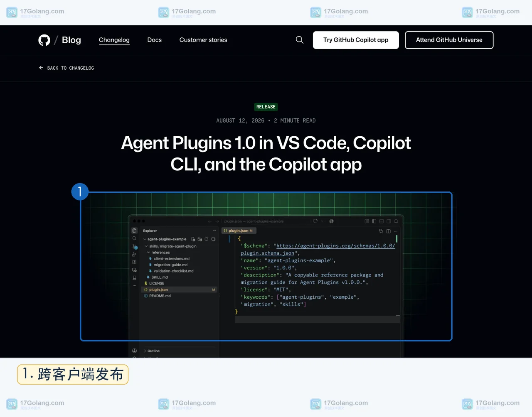
Task: Click the article title Agent Plugins 1.0
Action: (x=266, y=154)
